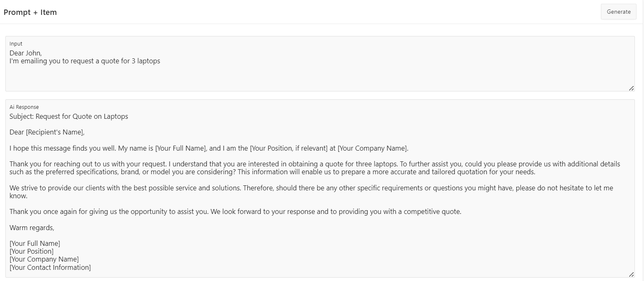
Task: Click the "Prompt + Item" heading
Action: (30, 12)
